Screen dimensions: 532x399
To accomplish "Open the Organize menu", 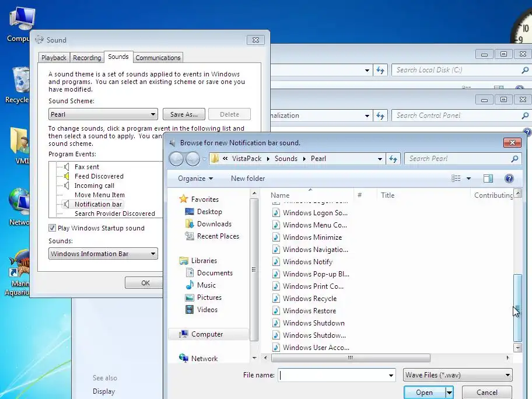I will click(x=195, y=178).
